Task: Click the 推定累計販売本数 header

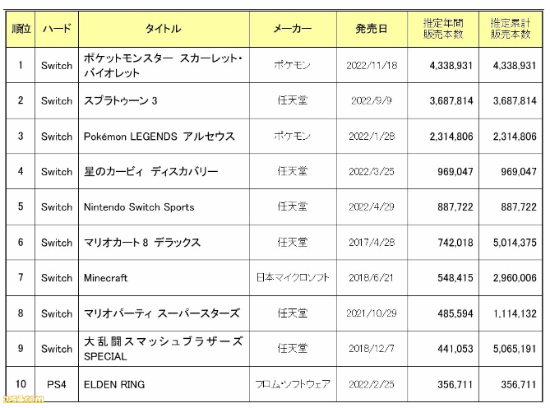Action: tap(510, 29)
